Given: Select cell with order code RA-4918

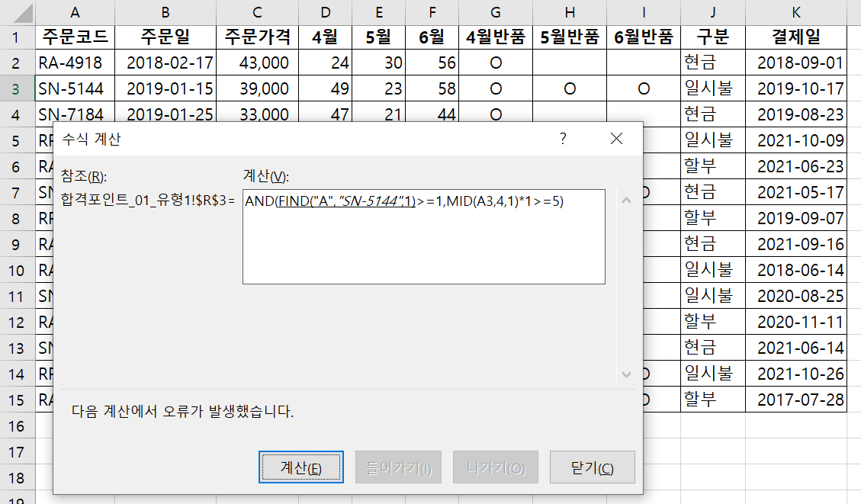Looking at the screenshot, I should coord(75,63).
